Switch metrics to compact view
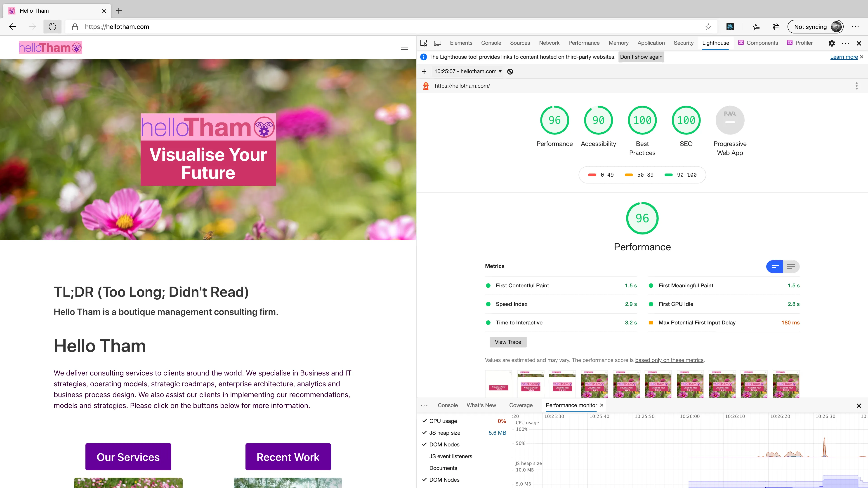 click(x=775, y=267)
